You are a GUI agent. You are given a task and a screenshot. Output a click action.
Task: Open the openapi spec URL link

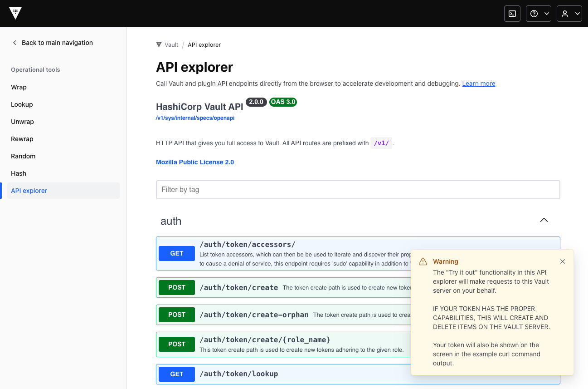pyautogui.click(x=195, y=118)
